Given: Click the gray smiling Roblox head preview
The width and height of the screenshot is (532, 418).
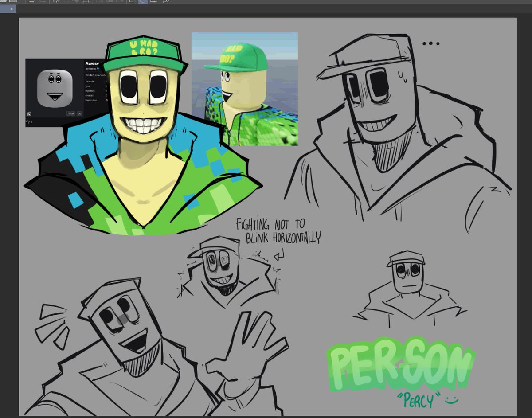Looking at the screenshot, I should [x=55, y=88].
